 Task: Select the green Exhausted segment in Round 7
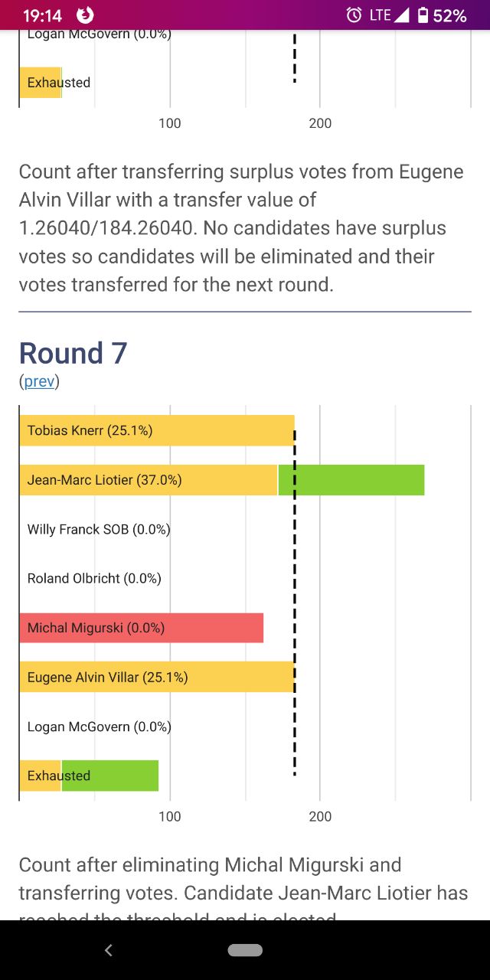(110, 776)
